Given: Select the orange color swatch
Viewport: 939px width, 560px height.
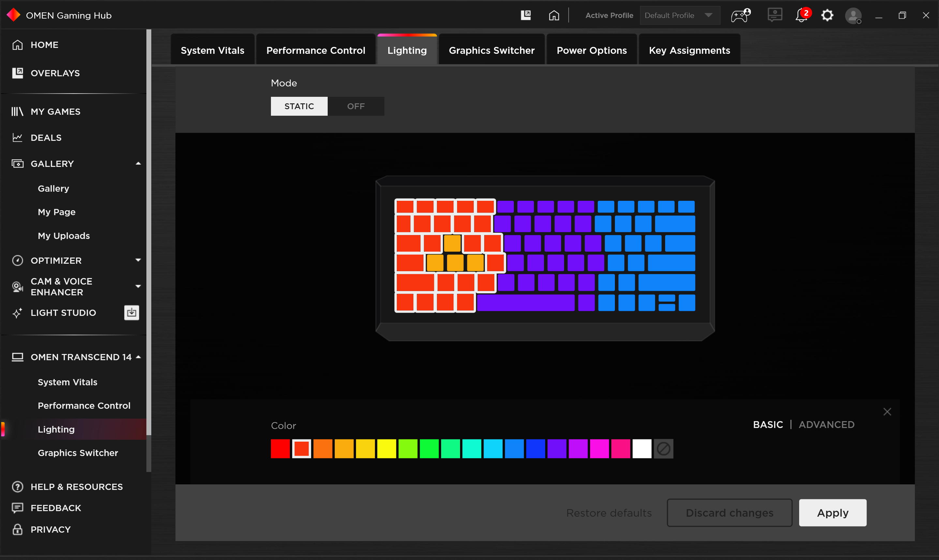Looking at the screenshot, I should (x=323, y=448).
